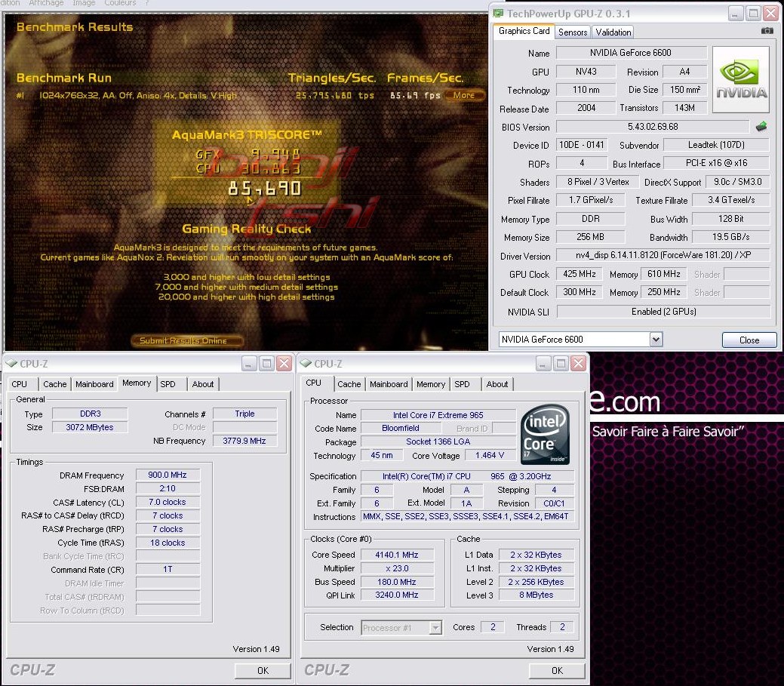
Task: Click the Close button in GPU-Z
Action: pos(749,340)
